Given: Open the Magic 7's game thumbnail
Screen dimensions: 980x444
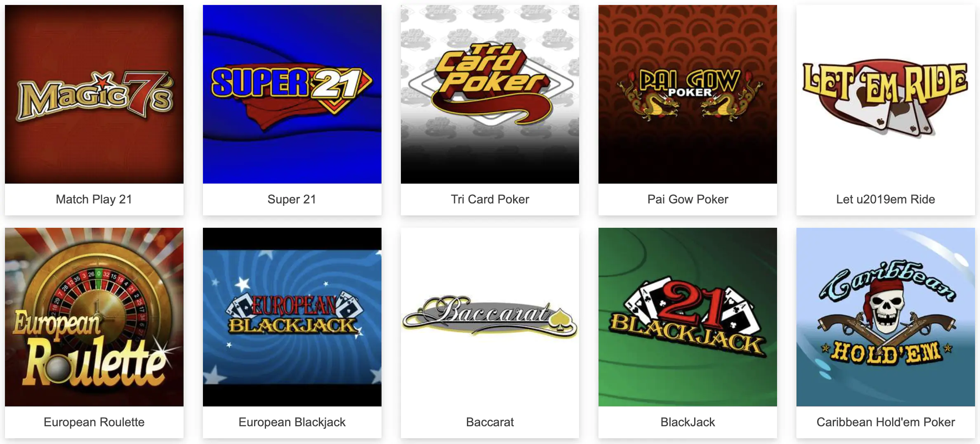Looking at the screenshot, I should coord(94,94).
